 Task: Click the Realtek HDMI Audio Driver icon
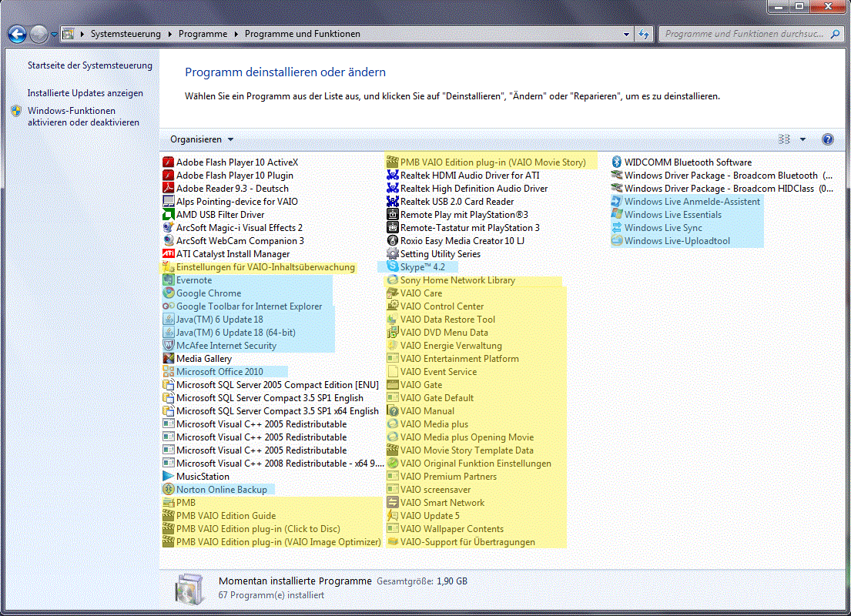(393, 176)
